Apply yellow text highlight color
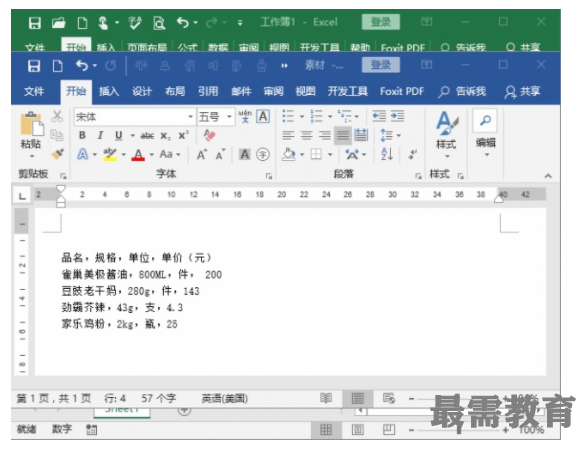The width and height of the screenshot is (582, 451). click(x=110, y=154)
